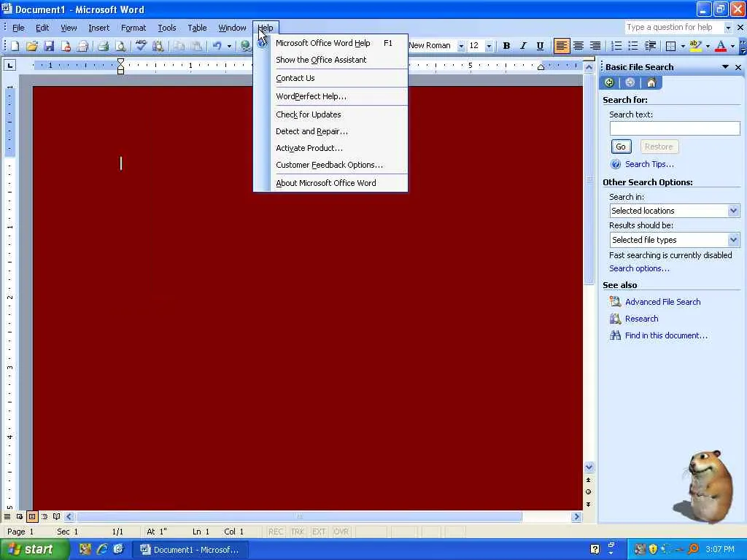Open the Font Color dropdown arrow

pos(732,46)
